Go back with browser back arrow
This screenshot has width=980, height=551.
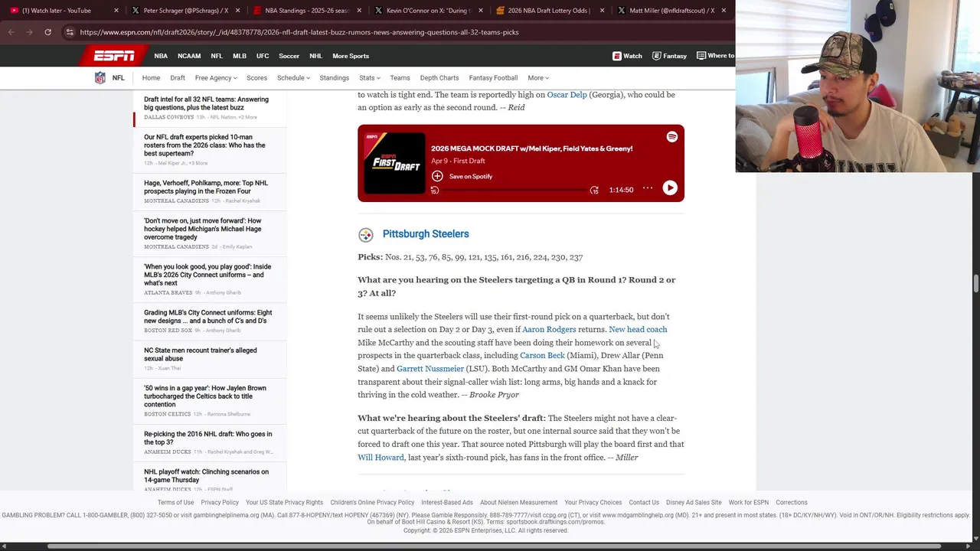click(x=11, y=32)
